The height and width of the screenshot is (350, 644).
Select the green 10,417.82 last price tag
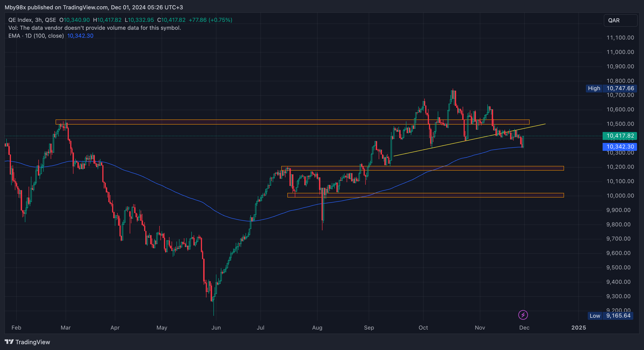pyautogui.click(x=620, y=136)
